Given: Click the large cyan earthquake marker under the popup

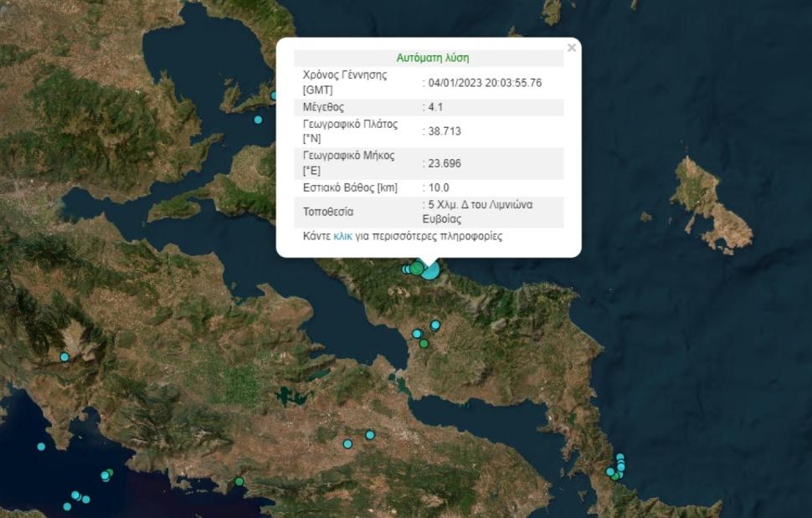Looking at the screenshot, I should [x=430, y=269].
